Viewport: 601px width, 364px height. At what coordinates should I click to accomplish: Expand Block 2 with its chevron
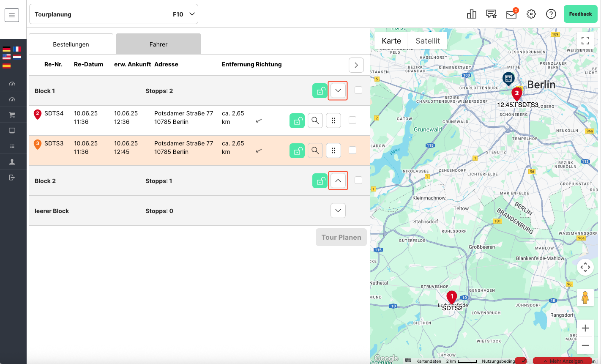click(x=338, y=181)
